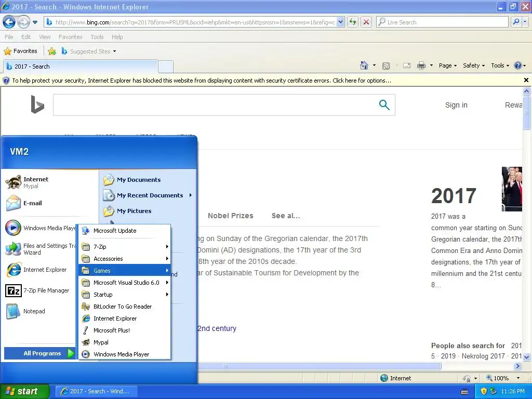532x399 pixels.
Task: Open Suggested Sites dropdown
Action: point(89,51)
